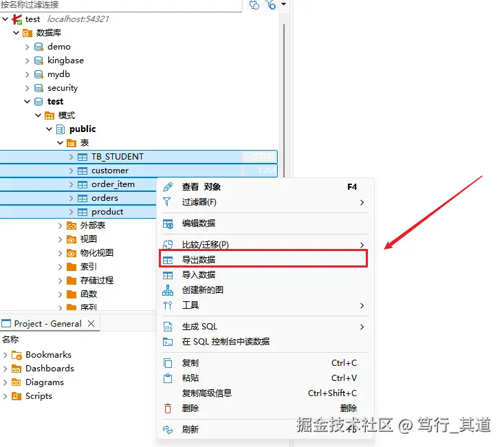Expand the Dashboards project folder
This screenshot has height=447, width=504.
pyautogui.click(x=5, y=369)
